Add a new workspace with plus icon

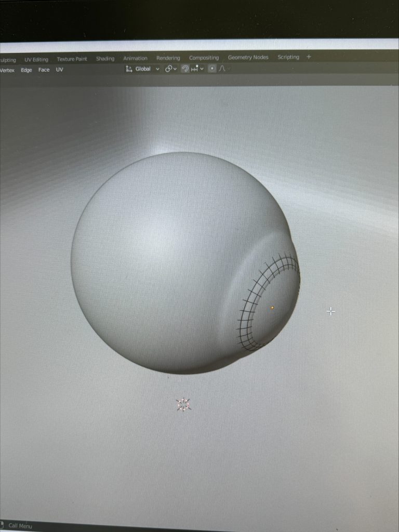point(309,57)
